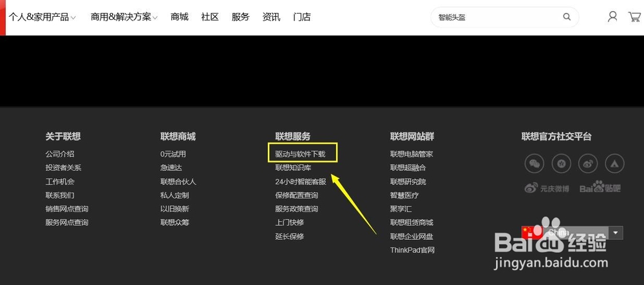The width and height of the screenshot is (644, 285).
Task: Open 急速达 link
Action: coord(171,168)
